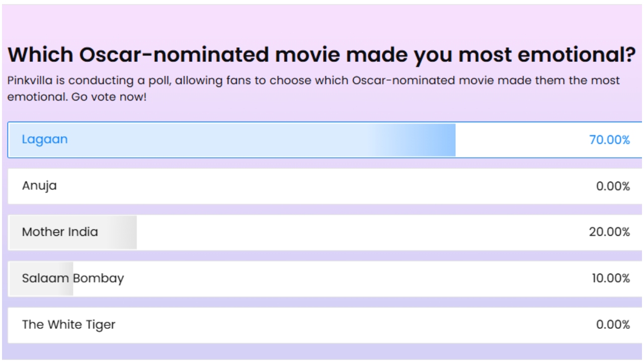Click the blue Lagaan progress bar fill
The image size is (644, 362).
click(232, 140)
